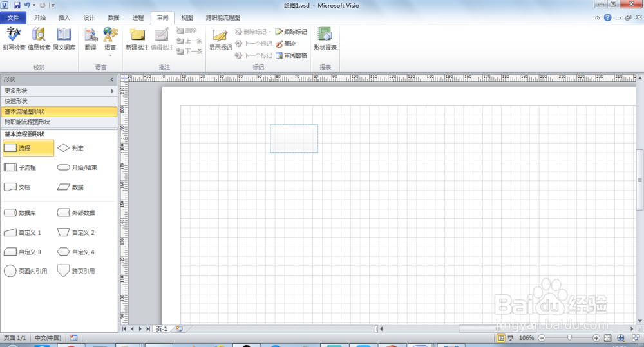Click the zoom slider handle
Screen dimensions: 644x347
coord(569,338)
